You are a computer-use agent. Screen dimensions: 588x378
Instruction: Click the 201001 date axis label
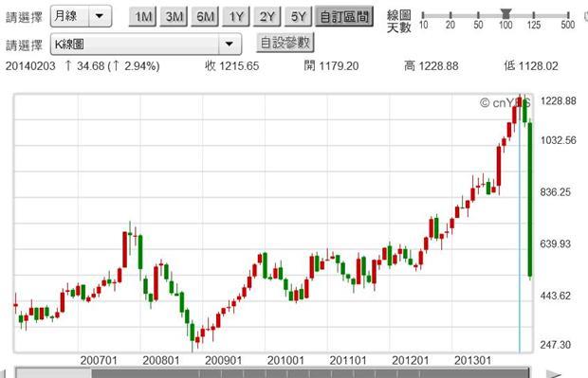[285, 360]
